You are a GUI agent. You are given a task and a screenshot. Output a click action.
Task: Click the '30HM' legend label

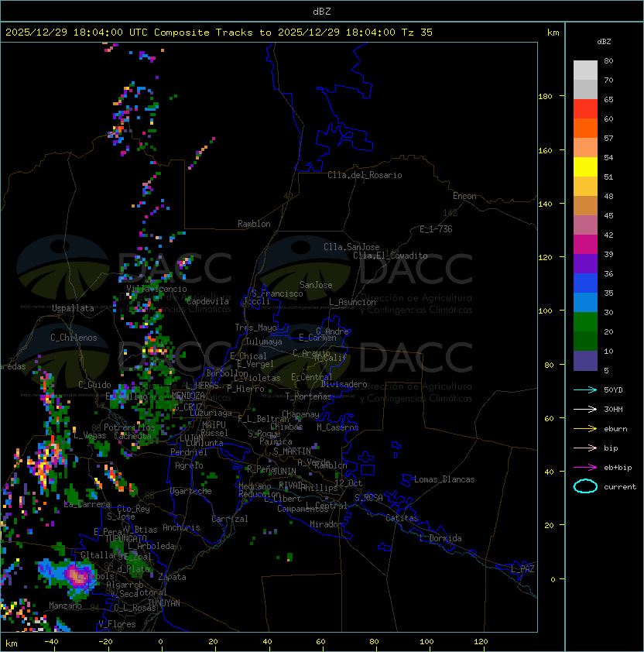[x=613, y=409]
